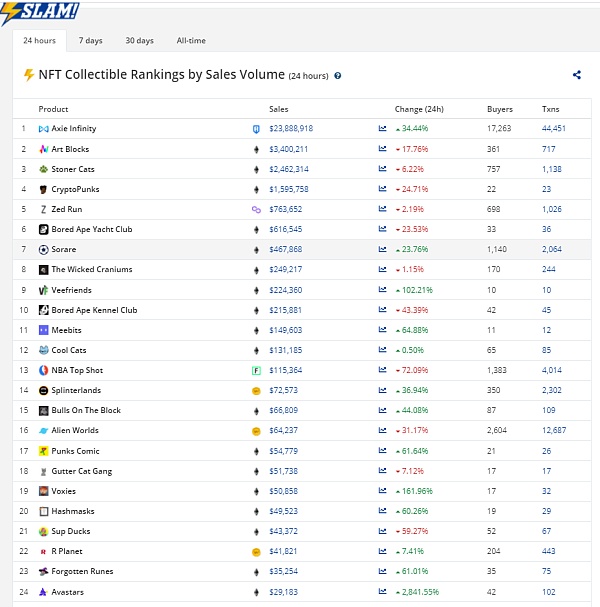Click the Hashmasks logo icon
The image size is (600, 607).
[x=43, y=511]
